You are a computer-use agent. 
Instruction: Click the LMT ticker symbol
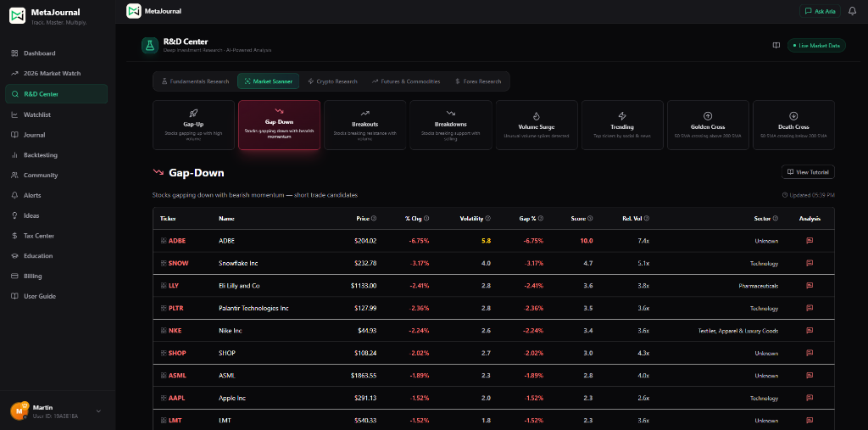click(174, 421)
